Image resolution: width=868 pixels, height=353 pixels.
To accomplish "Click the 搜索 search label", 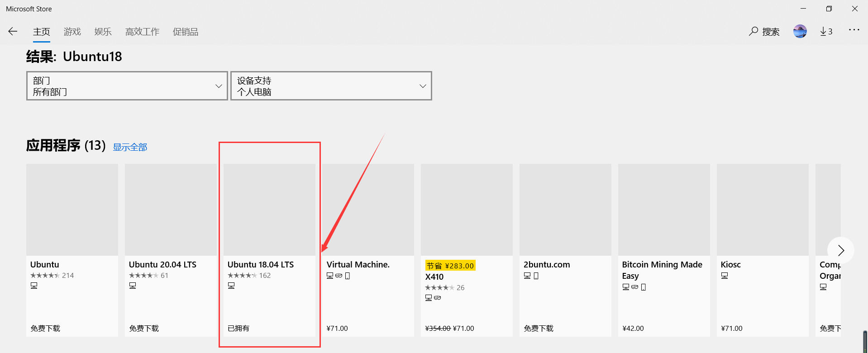I will click(x=771, y=32).
